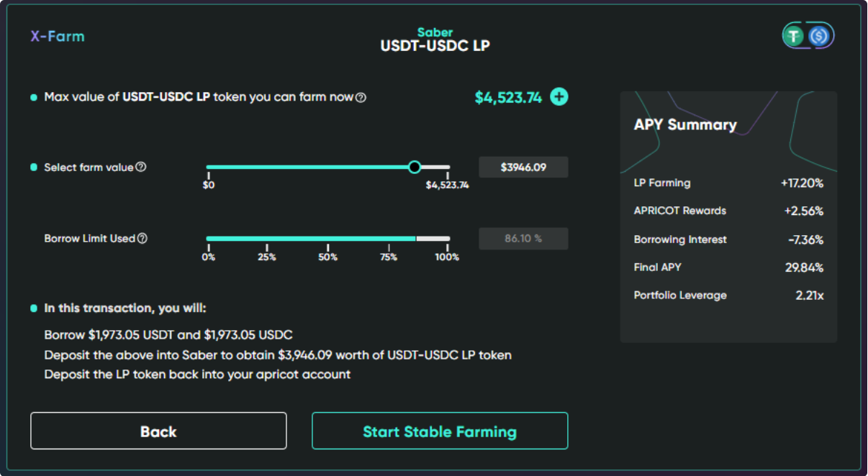
Task: Click the plus icon beside $4,523.74
Action: pyautogui.click(x=559, y=97)
